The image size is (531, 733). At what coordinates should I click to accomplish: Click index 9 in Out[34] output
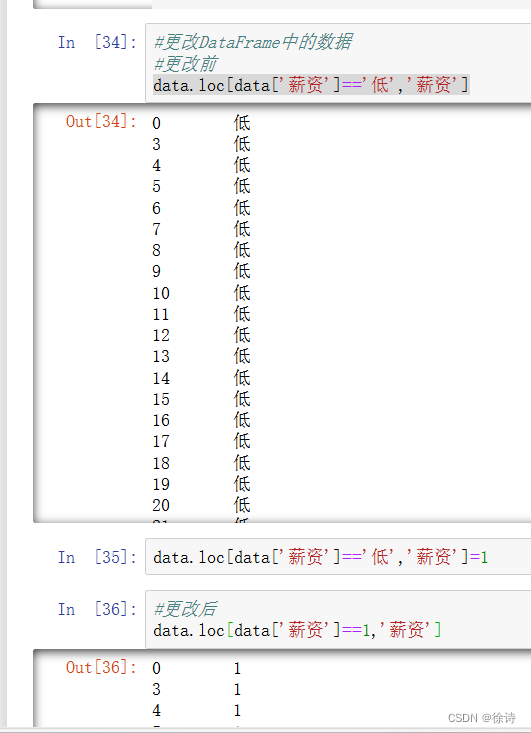click(x=157, y=272)
